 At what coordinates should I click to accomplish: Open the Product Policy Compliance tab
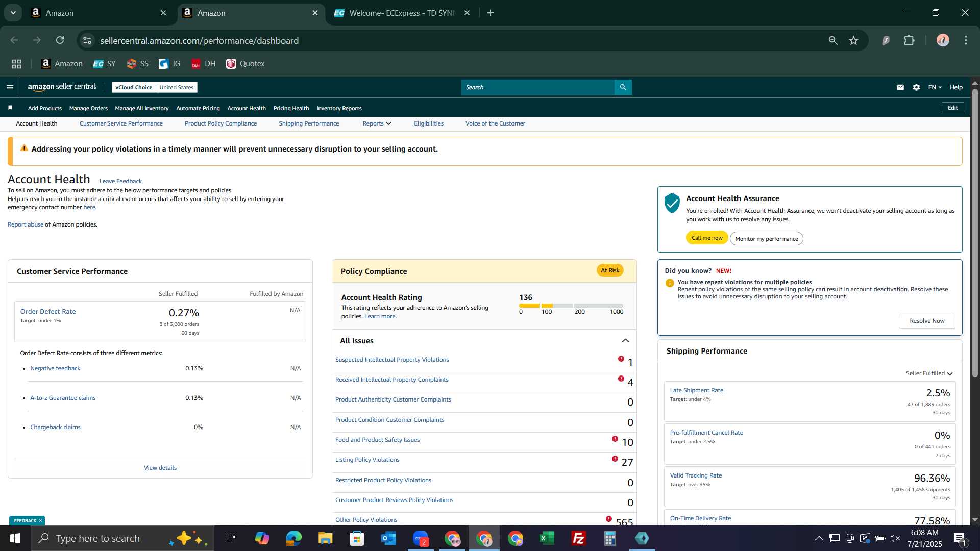pyautogui.click(x=220, y=123)
